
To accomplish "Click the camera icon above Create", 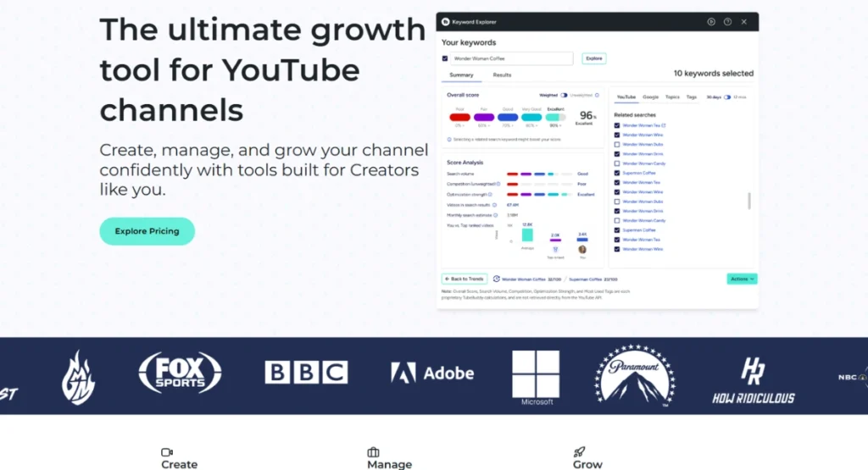I will (167, 452).
